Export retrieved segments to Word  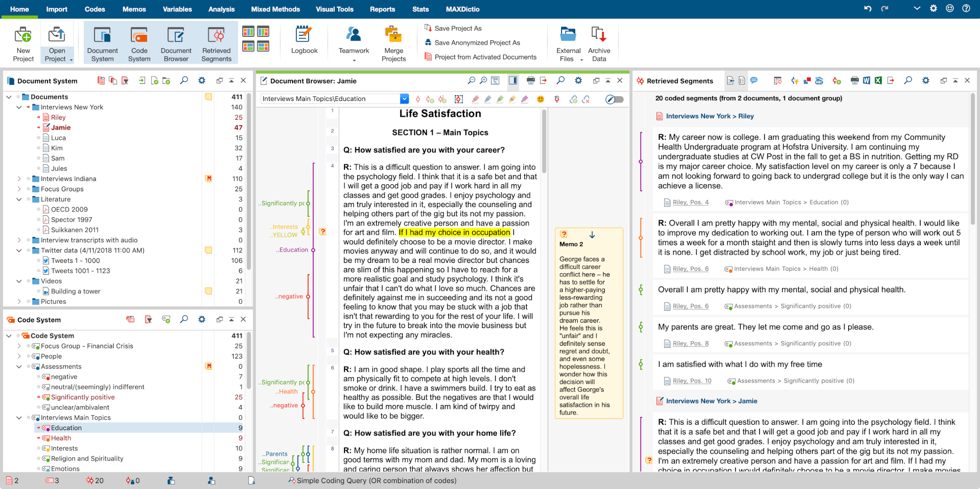coord(866,80)
